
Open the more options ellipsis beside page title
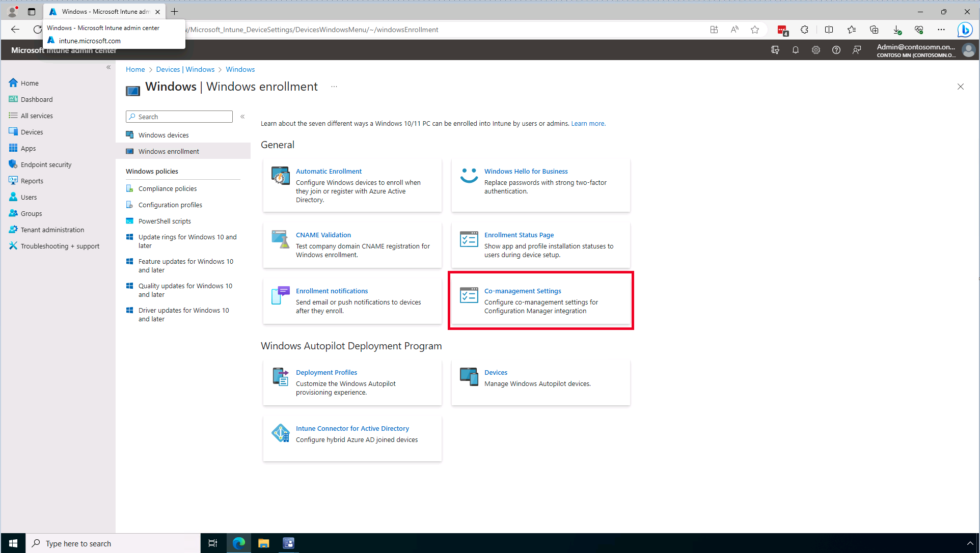click(334, 87)
